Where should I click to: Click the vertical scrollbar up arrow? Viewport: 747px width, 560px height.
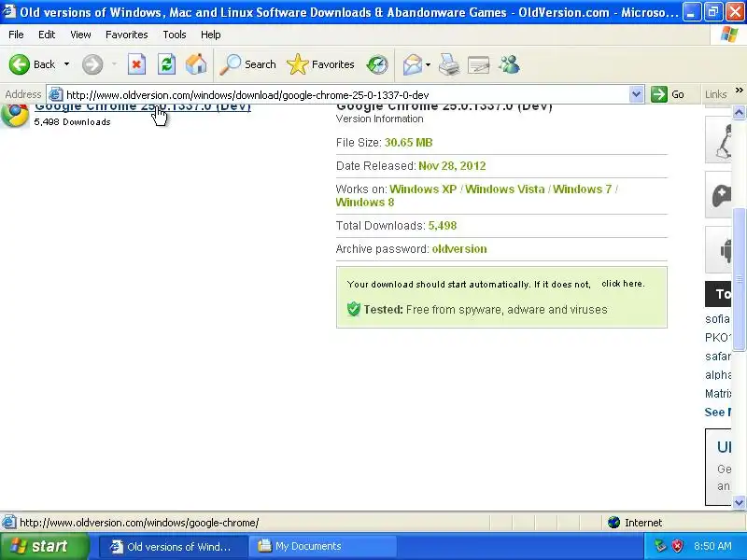pyautogui.click(x=739, y=112)
